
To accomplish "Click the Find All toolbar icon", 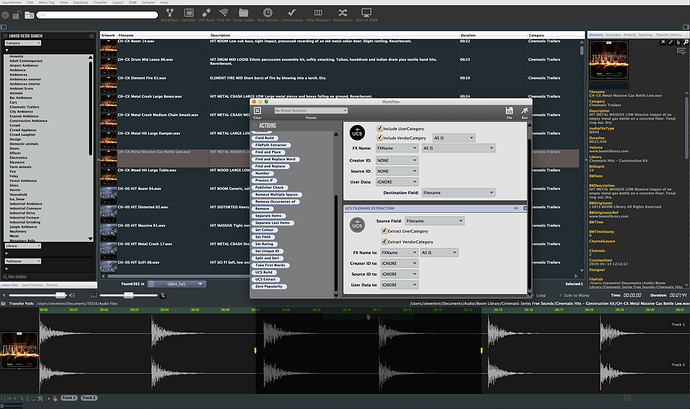I will pyautogui.click(x=224, y=13).
